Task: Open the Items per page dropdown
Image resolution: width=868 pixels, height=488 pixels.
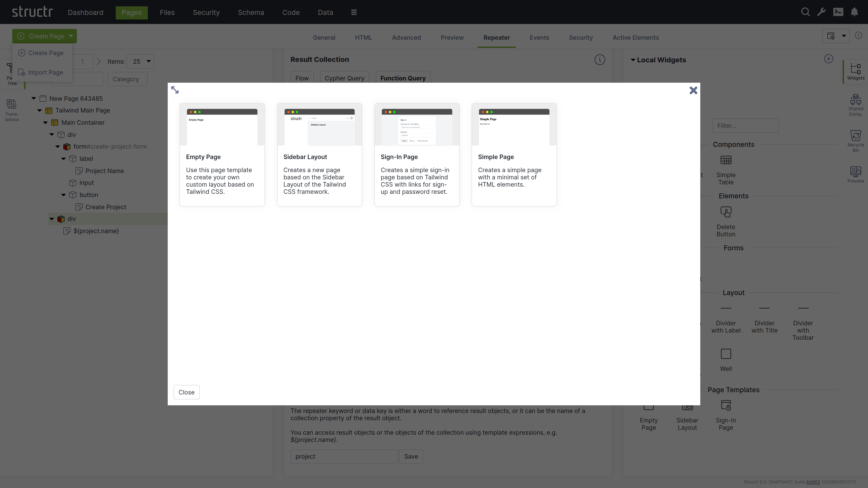Action: (x=140, y=61)
